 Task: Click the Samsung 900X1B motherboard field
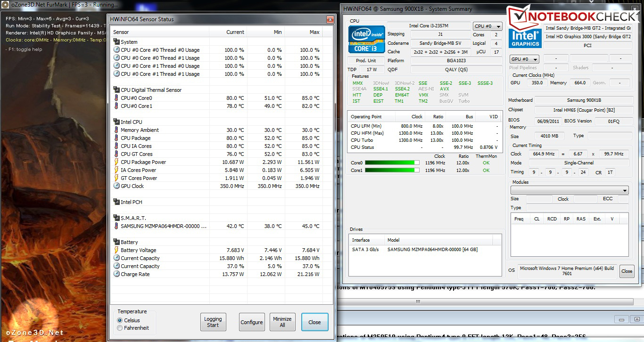(x=584, y=100)
